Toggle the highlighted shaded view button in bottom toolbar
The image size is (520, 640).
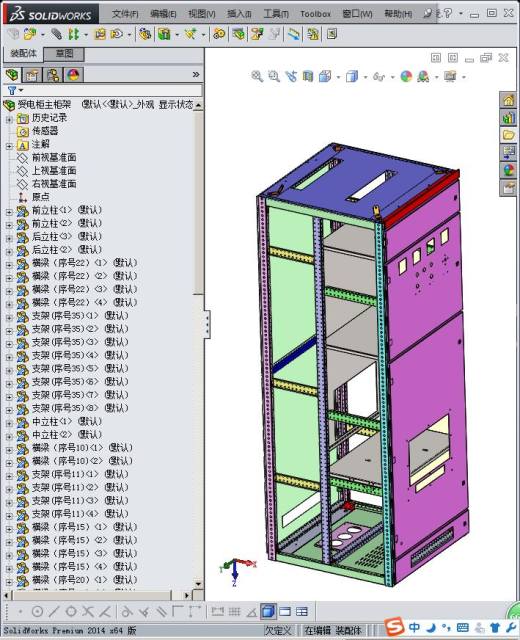(x=268, y=611)
